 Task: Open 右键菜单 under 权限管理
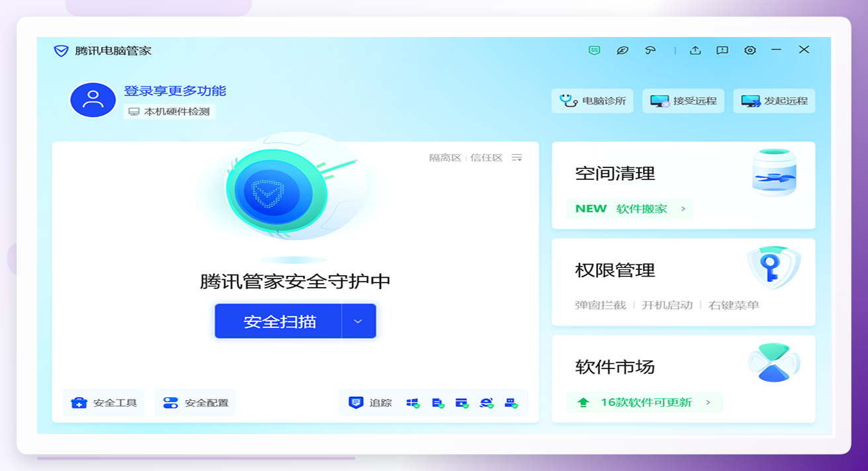click(734, 305)
